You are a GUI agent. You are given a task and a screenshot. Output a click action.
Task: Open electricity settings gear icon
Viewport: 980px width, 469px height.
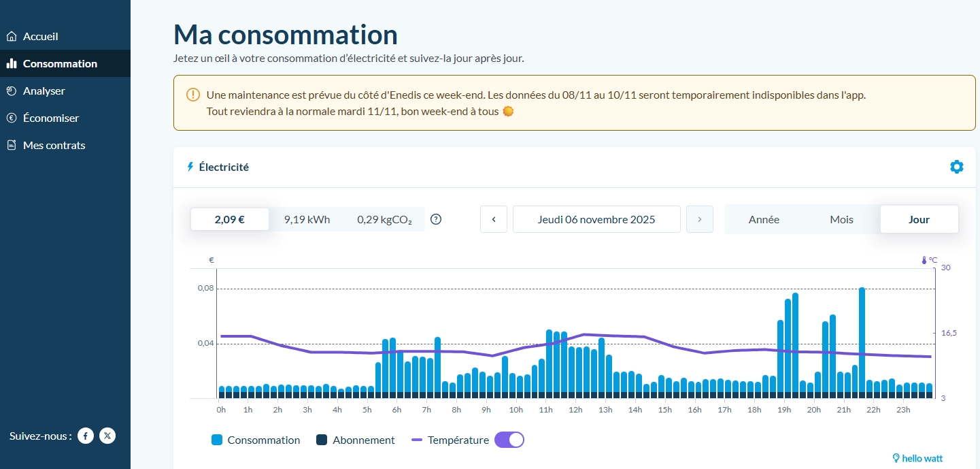point(956,167)
